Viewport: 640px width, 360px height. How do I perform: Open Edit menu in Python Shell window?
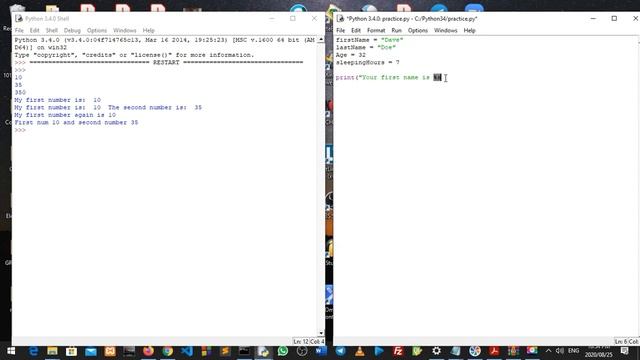point(35,31)
